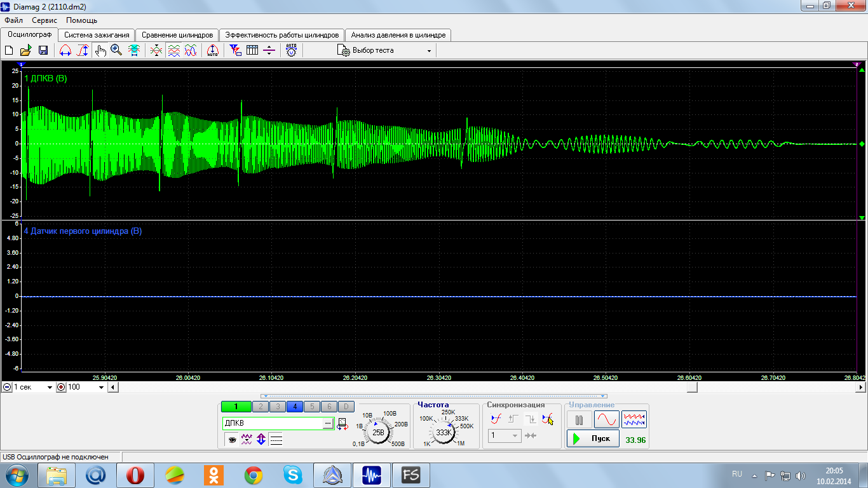Switch to Сравнение цилиндров tab
The height and width of the screenshot is (488, 868).
[x=177, y=35]
